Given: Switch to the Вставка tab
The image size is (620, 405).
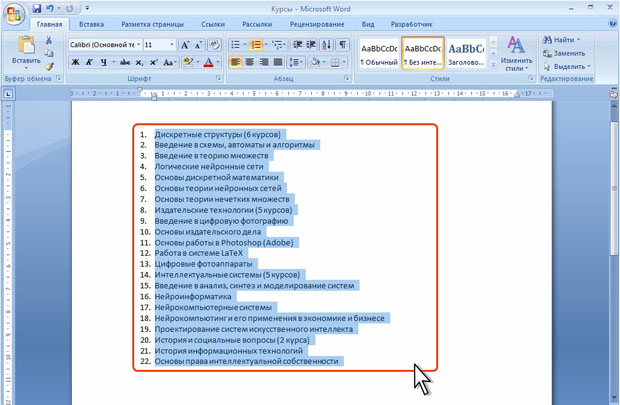Looking at the screenshot, I should [x=91, y=23].
